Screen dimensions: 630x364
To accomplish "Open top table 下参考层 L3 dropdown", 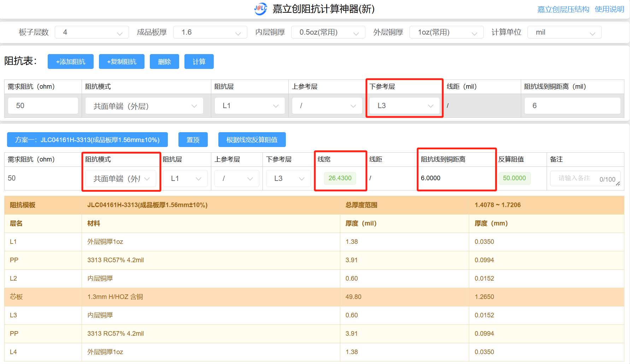I will 404,106.
